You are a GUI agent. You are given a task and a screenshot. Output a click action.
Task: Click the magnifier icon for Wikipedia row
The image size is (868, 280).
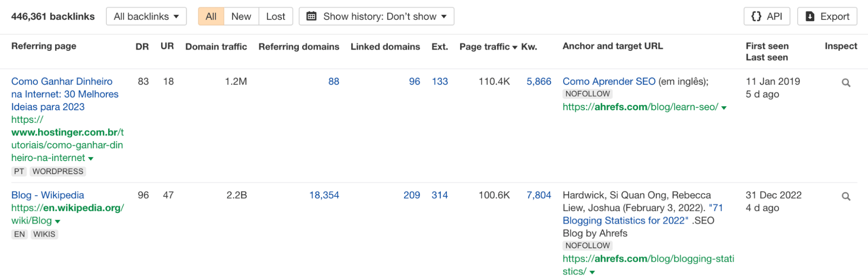click(845, 196)
